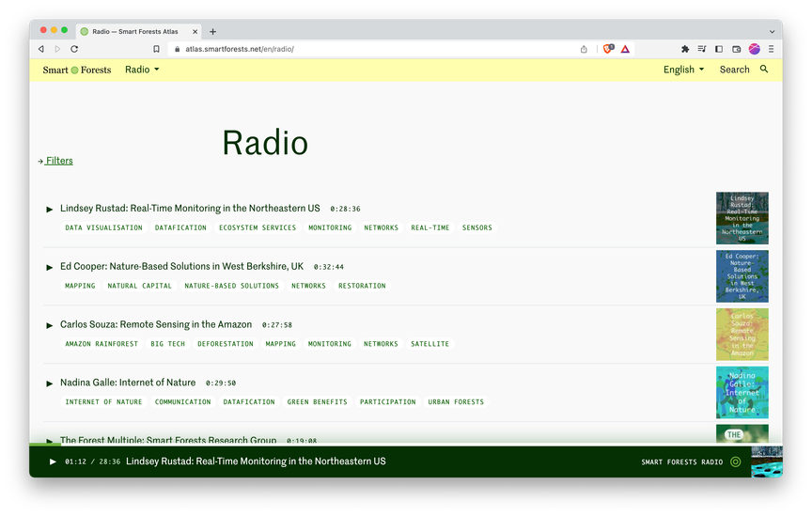Expand the tab search chevron
The height and width of the screenshot is (516, 812).
(x=772, y=32)
